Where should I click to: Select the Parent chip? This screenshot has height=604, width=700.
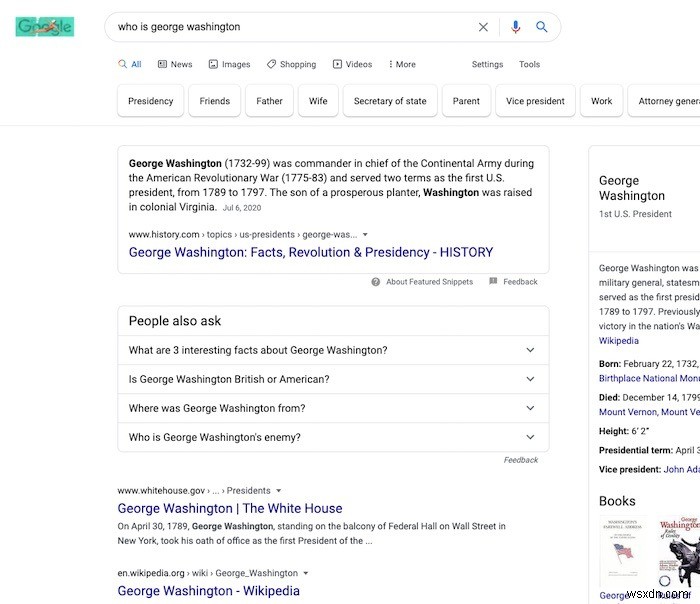[466, 101]
